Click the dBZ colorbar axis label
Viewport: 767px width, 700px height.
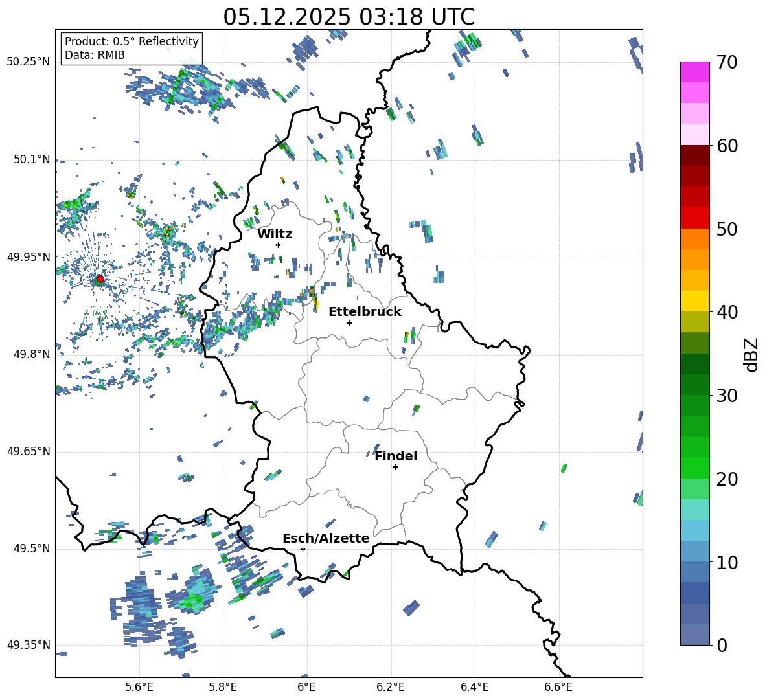[751, 354]
